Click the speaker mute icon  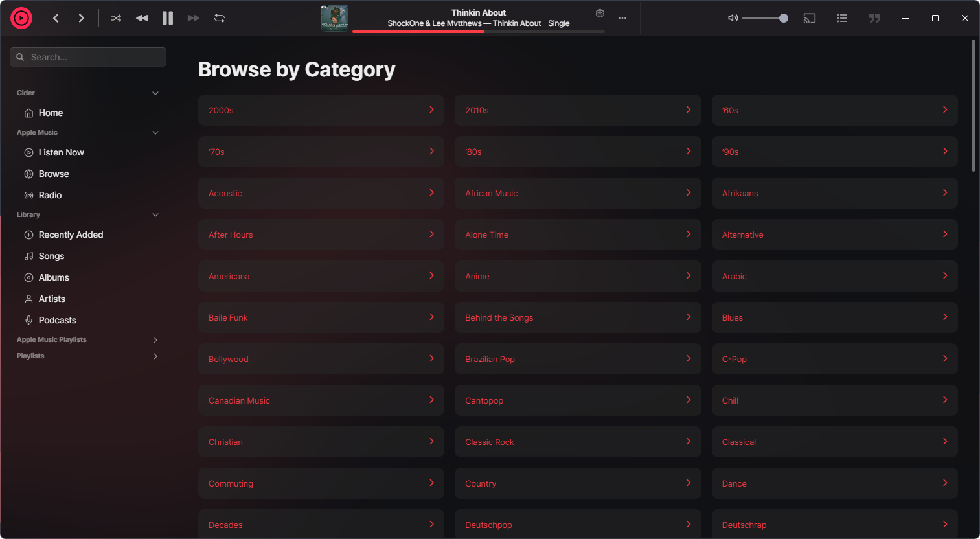[733, 18]
